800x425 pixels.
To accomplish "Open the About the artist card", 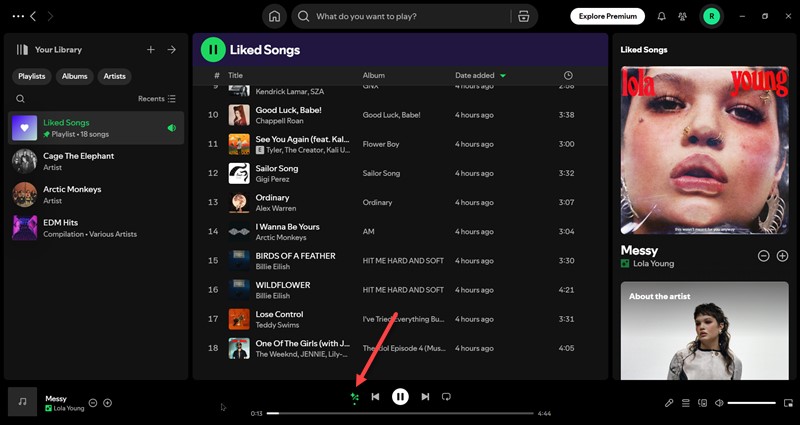I will 705,331.
